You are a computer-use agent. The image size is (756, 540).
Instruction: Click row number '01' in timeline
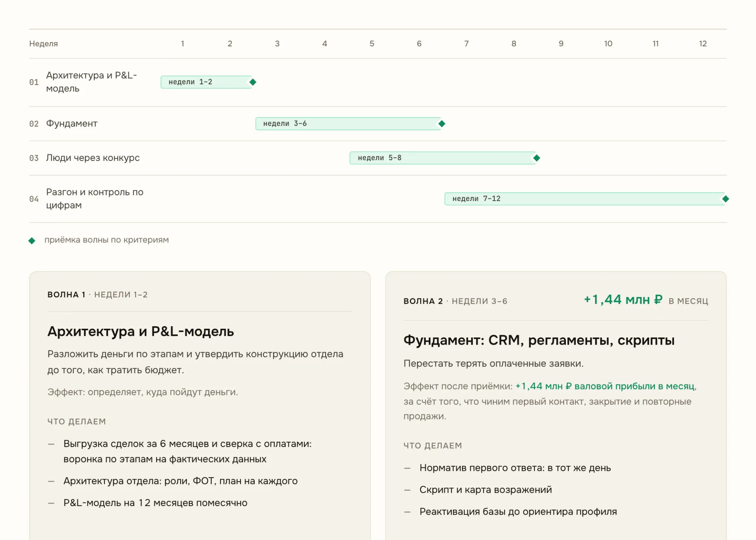click(x=34, y=82)
